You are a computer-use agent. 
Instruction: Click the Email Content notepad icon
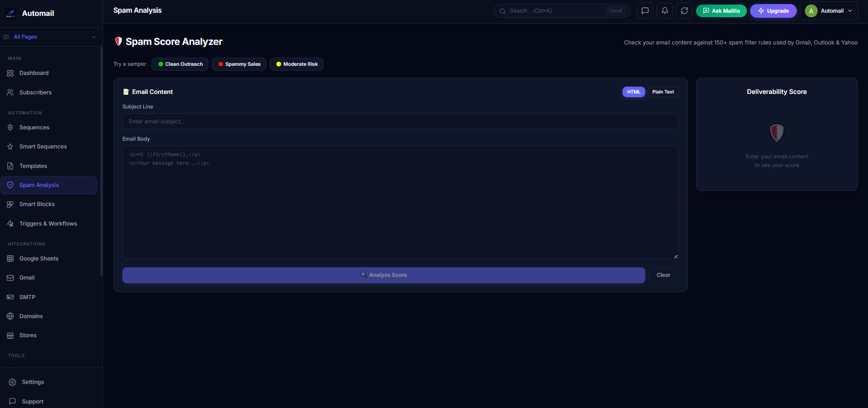click(x=126, y=92)
